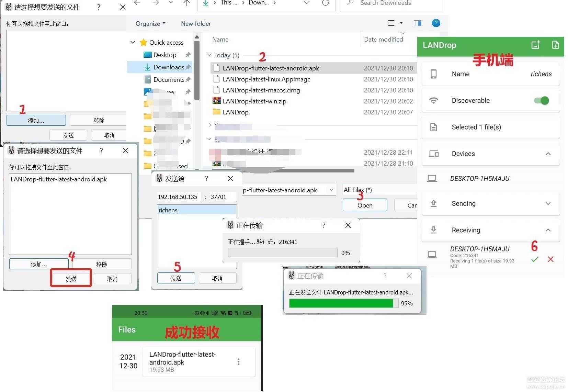This screenshot has width=568, height=392.
Task: Click the red-outlined 发送 button
Action: (71, 278)
